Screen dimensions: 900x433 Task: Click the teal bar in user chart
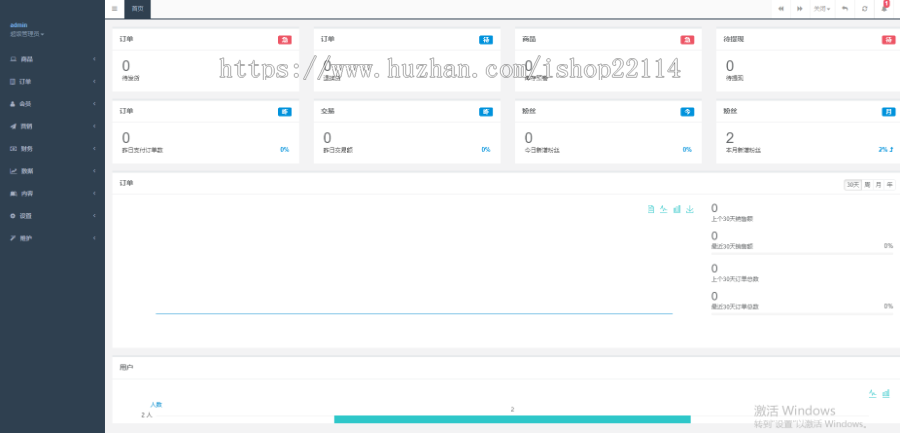512,419
